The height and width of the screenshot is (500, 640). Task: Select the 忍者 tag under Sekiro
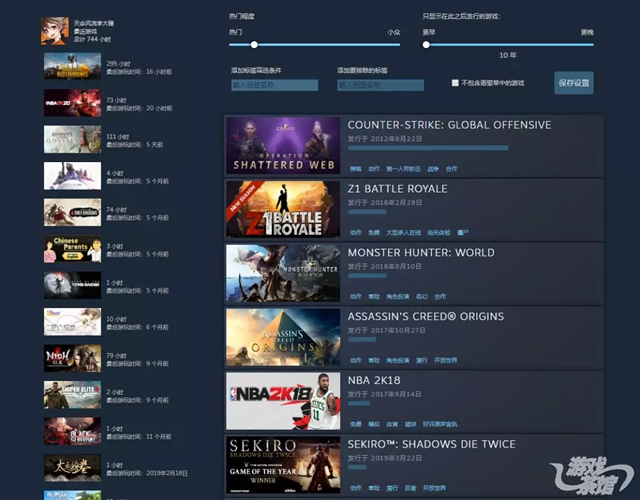pos(410,488)
